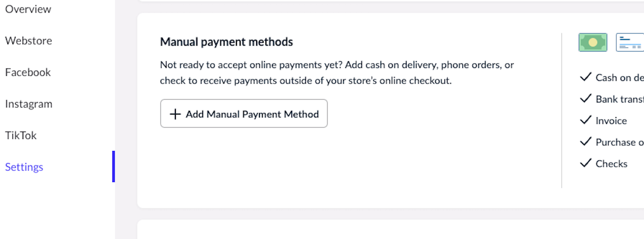Image resolution: width=644 pixels, height=239 pixels.
Task: Open Settings in the sidebar
Action: (24, 167)
